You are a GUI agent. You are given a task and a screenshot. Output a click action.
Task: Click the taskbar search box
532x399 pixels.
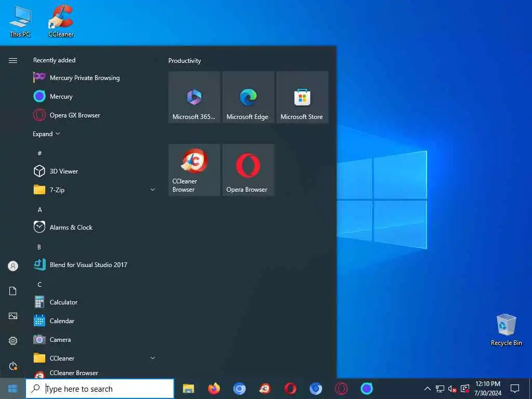point(100,389)
